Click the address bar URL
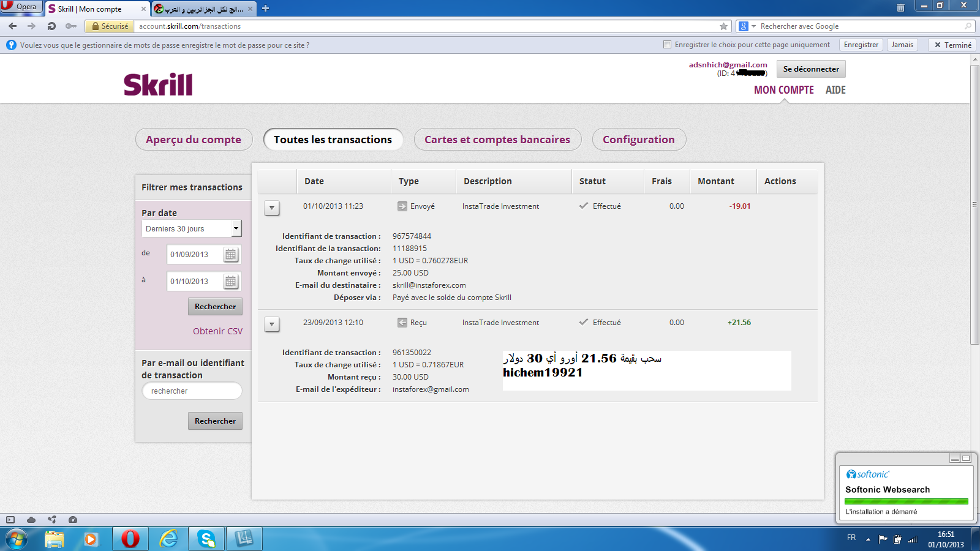This screenshot has width=980, height=551. pos(190,26)
